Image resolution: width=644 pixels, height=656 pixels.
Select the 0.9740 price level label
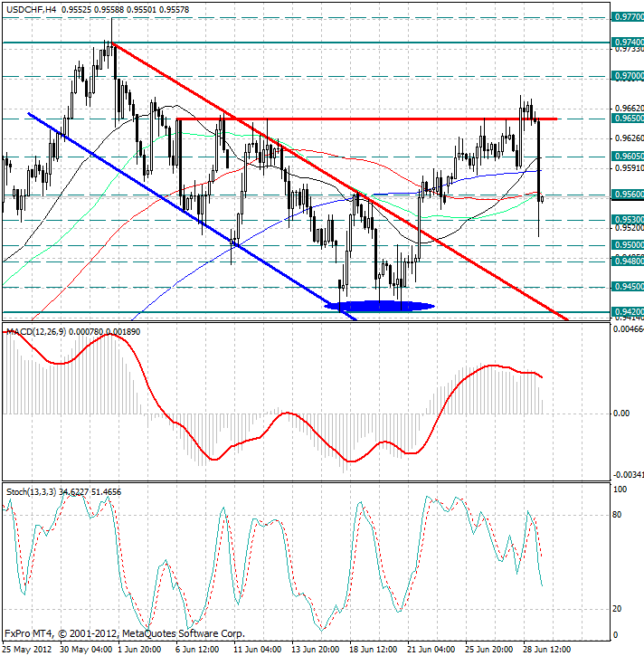coord(628,43)
